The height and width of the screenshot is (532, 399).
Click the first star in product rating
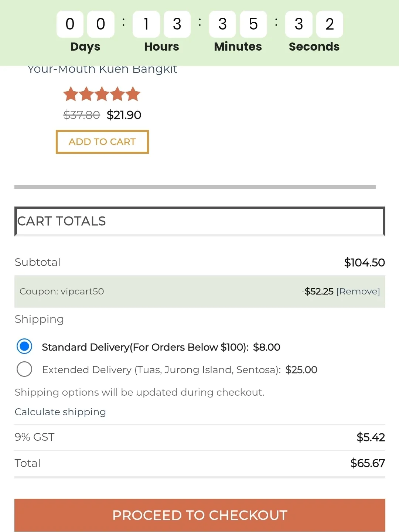click(71, 94)
